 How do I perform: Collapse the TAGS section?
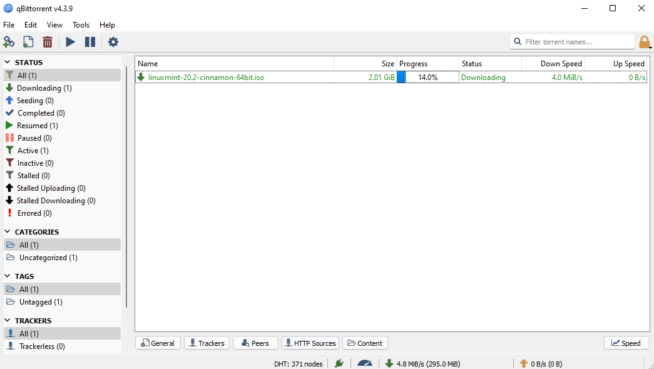8,276
